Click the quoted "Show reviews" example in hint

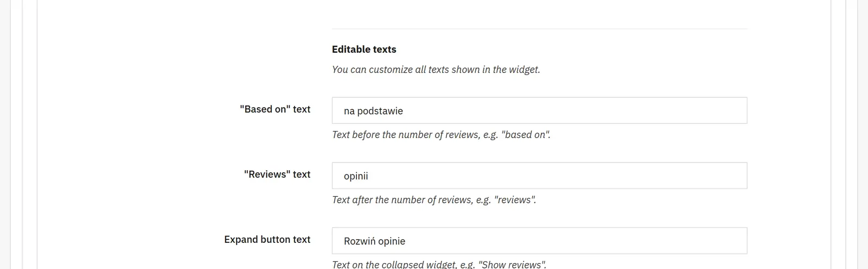(x=512, y=265)
